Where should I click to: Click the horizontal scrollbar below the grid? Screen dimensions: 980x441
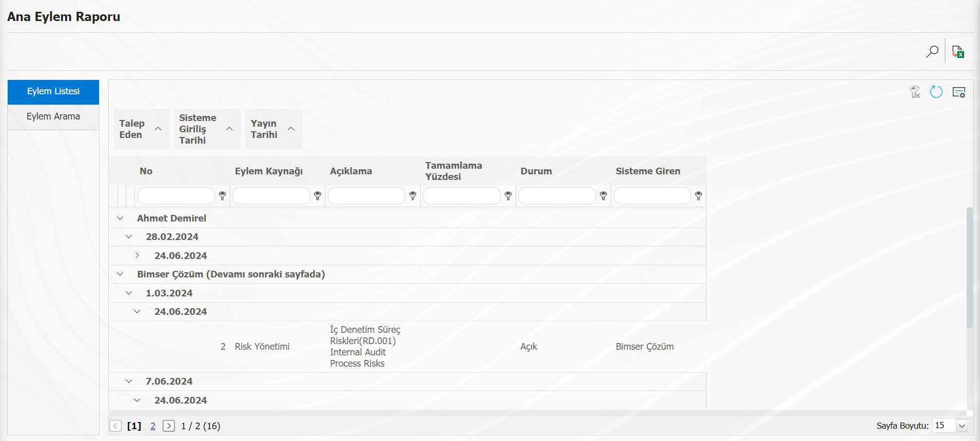(x=538, y=413)
